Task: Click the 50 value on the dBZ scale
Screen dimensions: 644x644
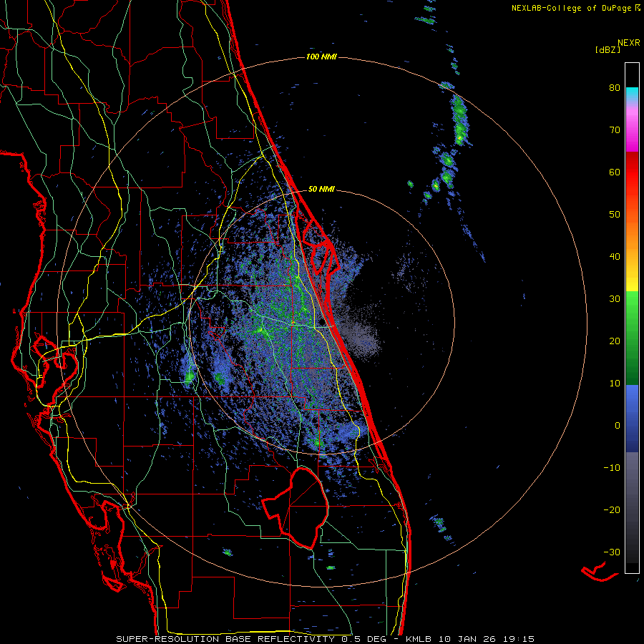Action: (615, 215)
